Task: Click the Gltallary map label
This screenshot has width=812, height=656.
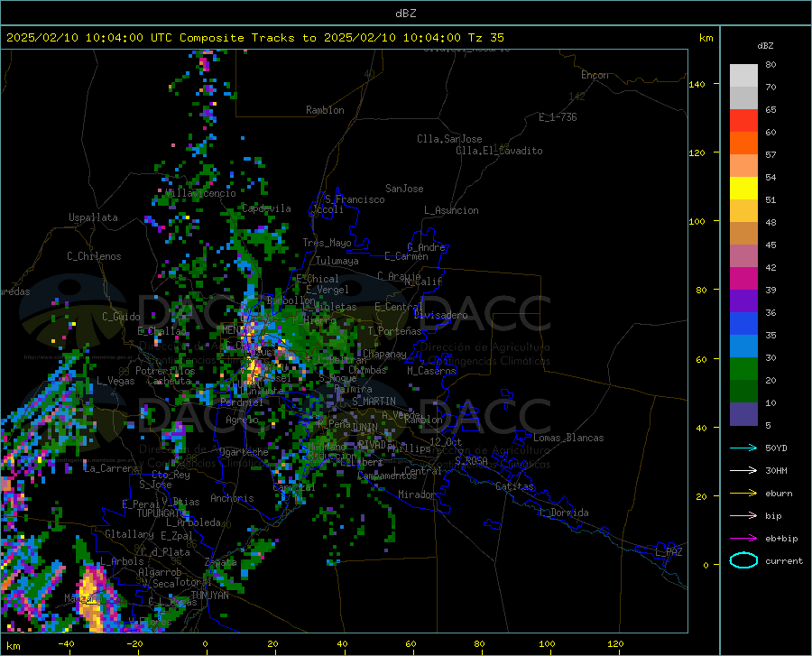Action: tap(129, 534)
